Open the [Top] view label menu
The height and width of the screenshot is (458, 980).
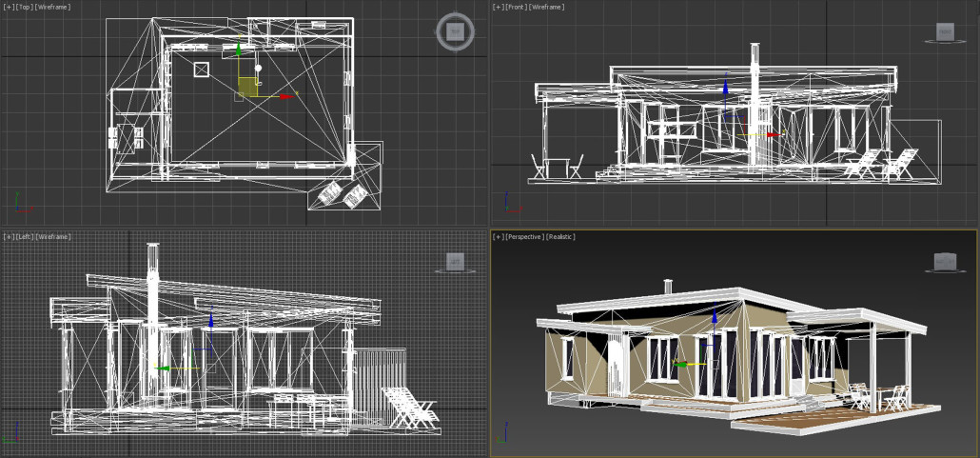[23, 7]
